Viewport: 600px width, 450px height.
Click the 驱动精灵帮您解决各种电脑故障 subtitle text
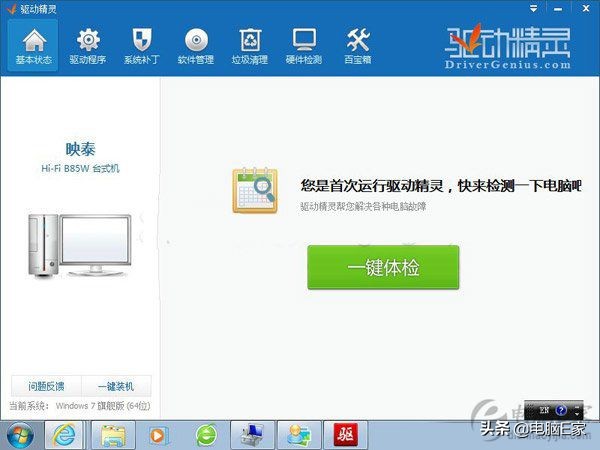(363, 207)
